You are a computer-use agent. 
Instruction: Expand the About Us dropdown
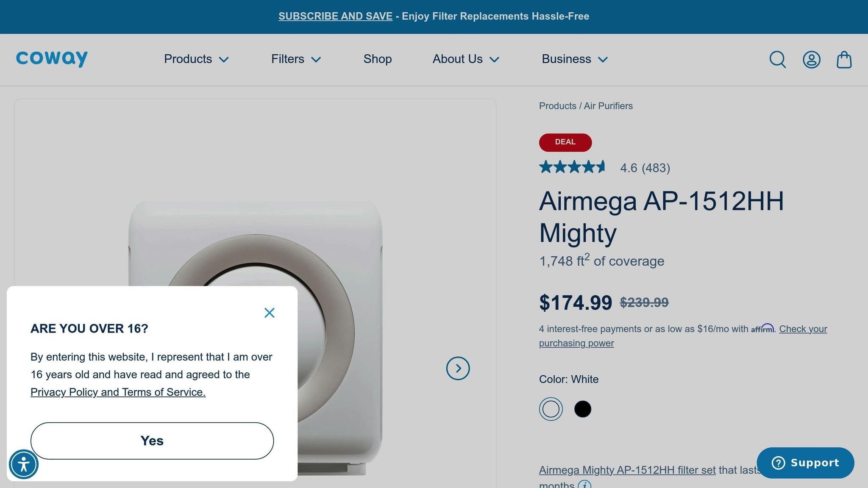[x=465, y=59]
